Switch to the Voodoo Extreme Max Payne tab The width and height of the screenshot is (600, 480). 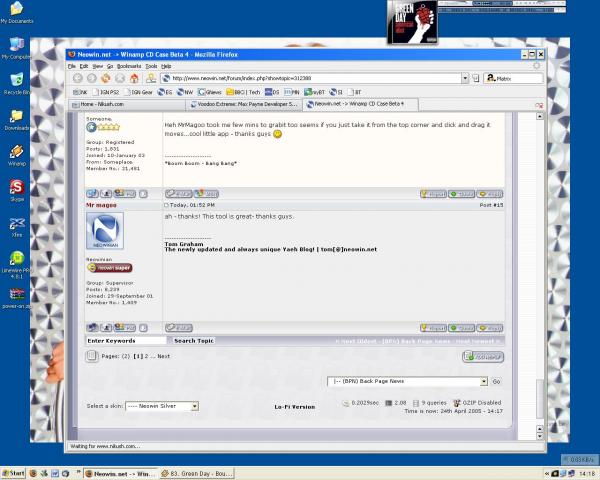(244, 104)
